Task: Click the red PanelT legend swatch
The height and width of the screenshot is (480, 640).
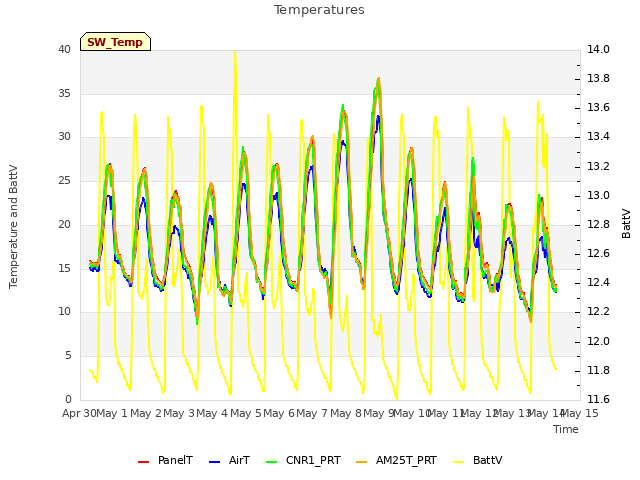Action: (143, 462)
